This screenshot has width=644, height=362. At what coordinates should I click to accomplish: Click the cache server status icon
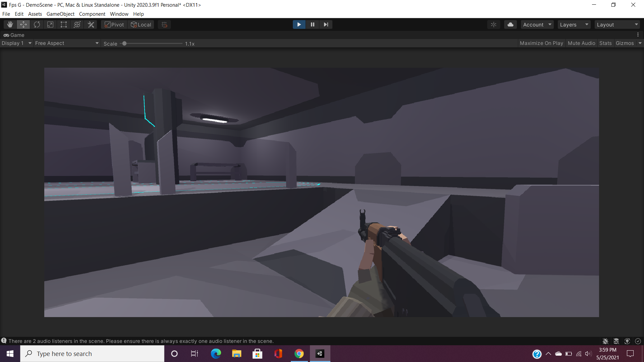click(x=616, y=341)
